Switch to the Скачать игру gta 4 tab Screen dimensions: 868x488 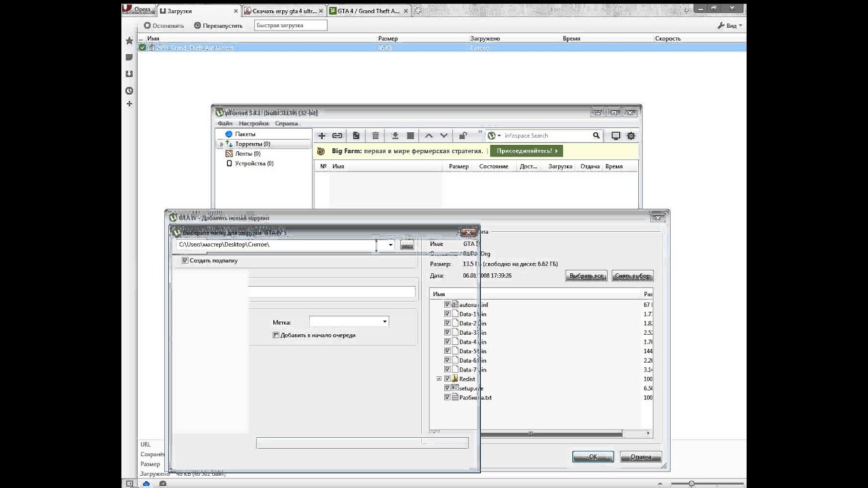pos(283,11)
